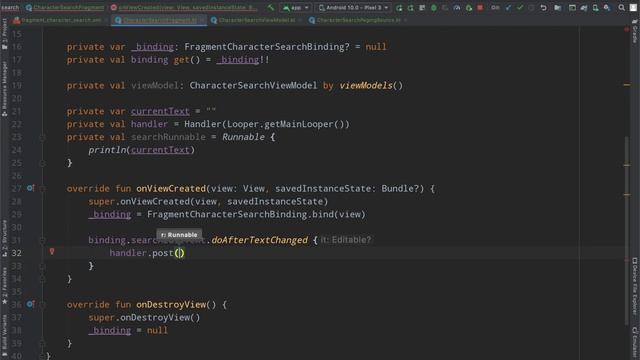Click CharacterSearchFragment breadcrumb in navigation bar
Viewport: 640px width, 360px height.
pos(65,7)
